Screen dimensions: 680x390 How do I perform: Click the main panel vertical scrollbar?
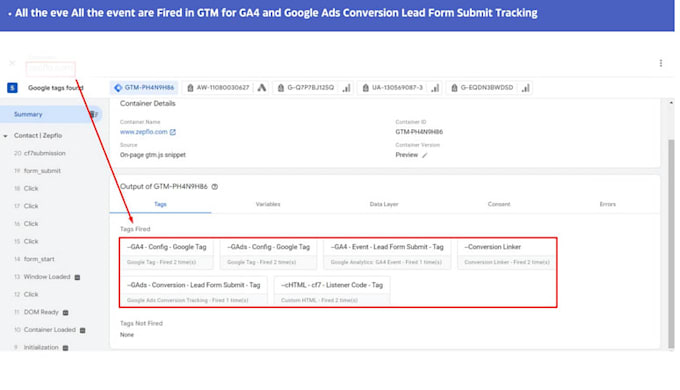[x=671, y=243]
